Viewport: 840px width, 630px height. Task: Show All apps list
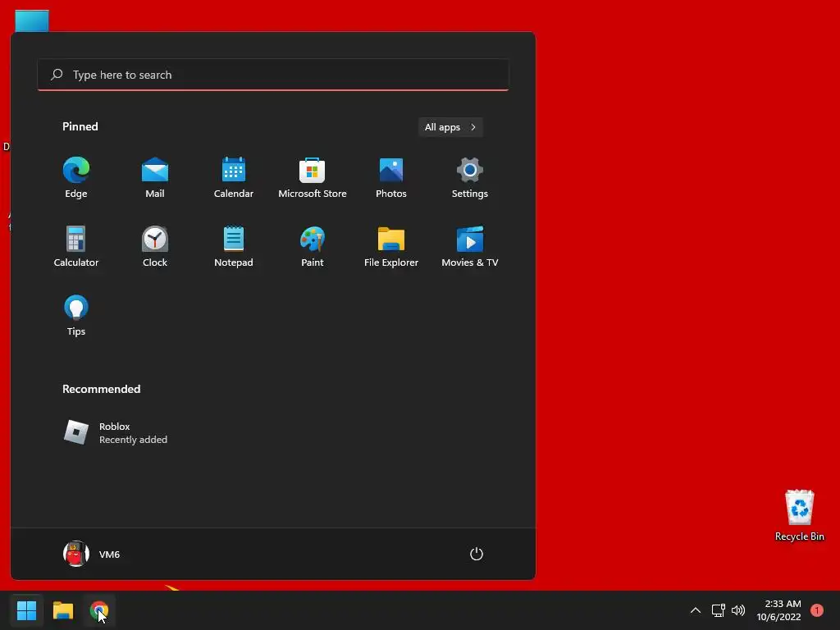tap(450, 127)
